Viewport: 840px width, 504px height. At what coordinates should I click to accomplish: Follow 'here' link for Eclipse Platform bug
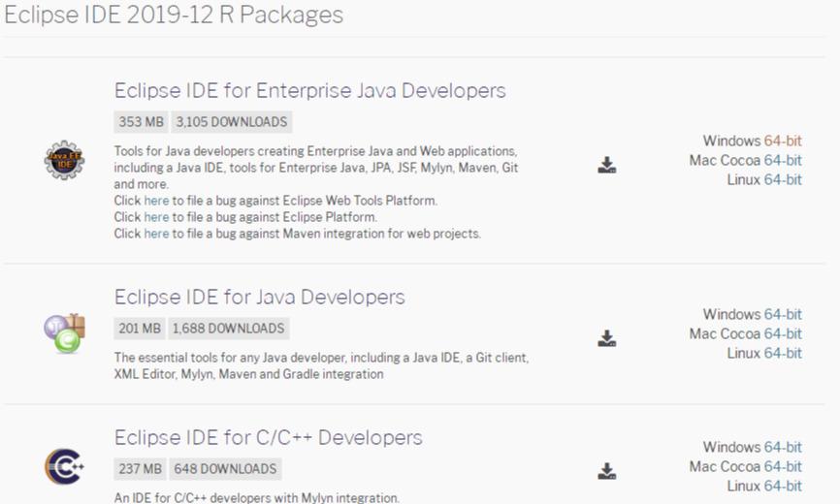156,217
